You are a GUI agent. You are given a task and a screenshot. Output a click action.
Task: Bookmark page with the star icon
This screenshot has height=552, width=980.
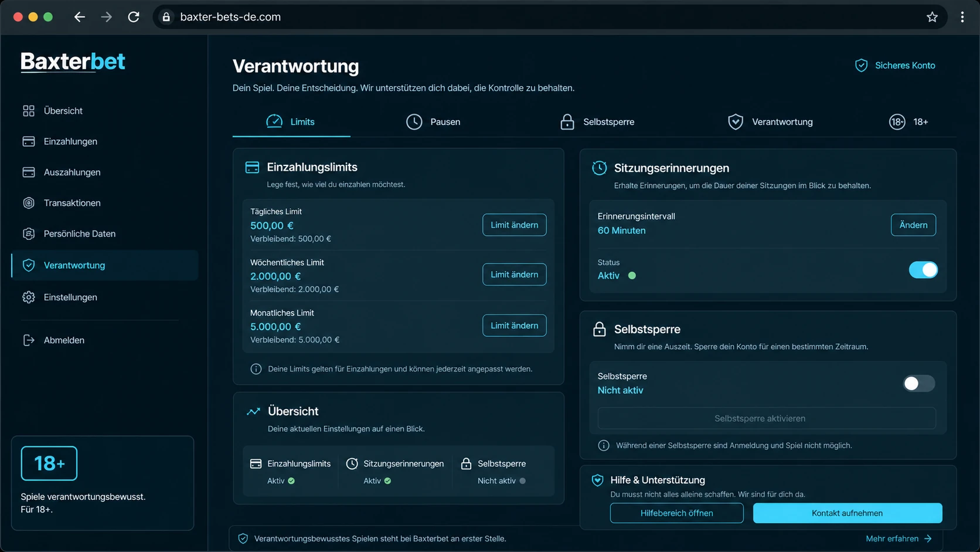pyautogui.click(x=932, y=17)
